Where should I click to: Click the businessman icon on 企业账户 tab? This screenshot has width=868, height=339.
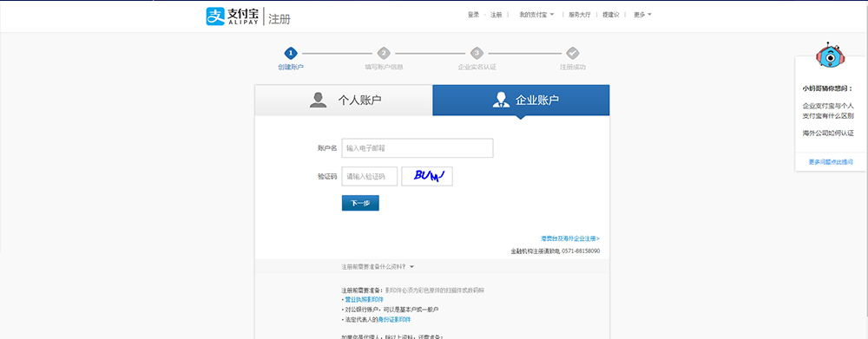pos(502,100)
